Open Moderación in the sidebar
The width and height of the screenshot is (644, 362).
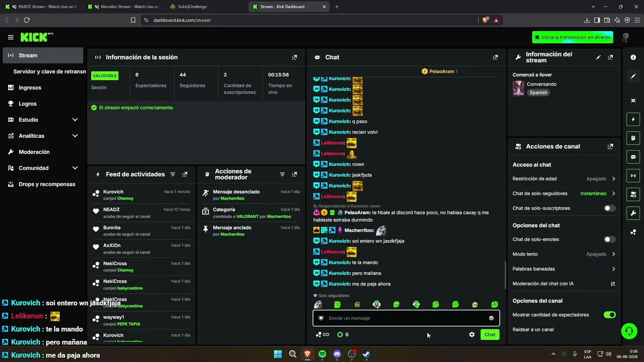pyautogui.click(x=43, y=152)
